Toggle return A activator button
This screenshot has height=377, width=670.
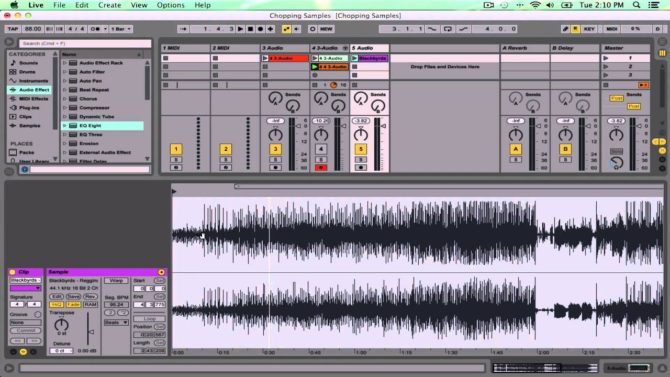pos(515,149)
